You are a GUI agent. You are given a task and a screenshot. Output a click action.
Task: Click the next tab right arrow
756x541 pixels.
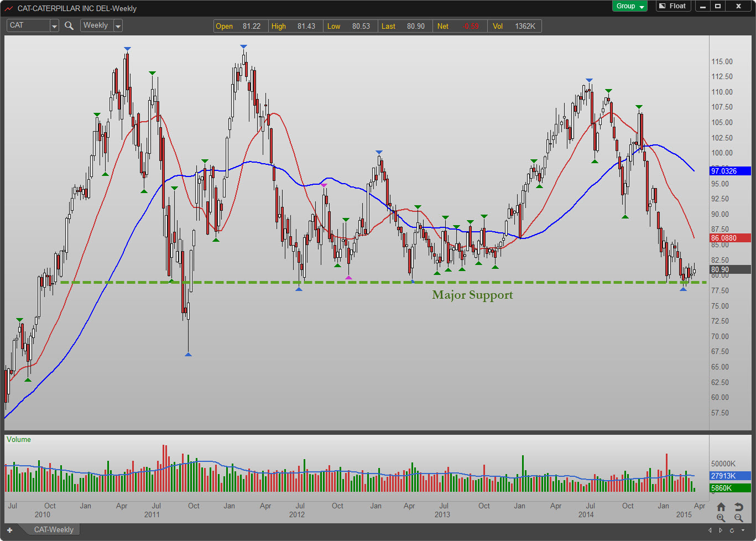tap(721, 530)
